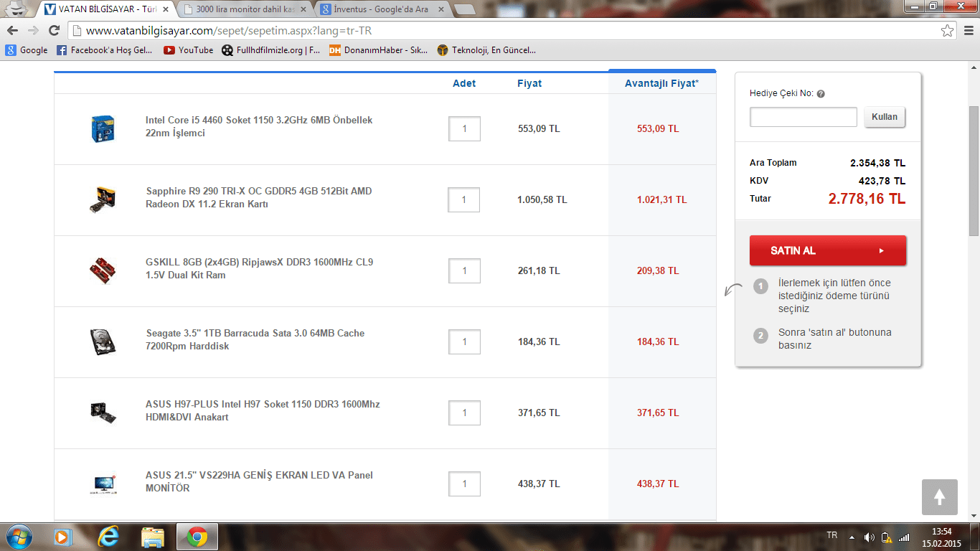Open the File Explorer taskbar icon
Screen dimensions: 980x551
click(x=153, y=537)
